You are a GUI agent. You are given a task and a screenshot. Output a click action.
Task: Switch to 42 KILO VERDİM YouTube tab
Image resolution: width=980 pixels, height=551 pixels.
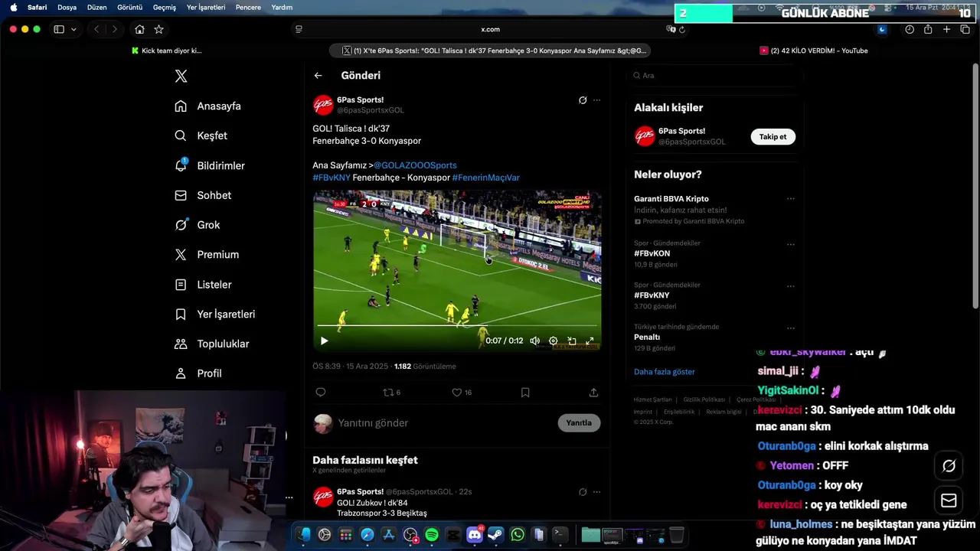tap(813, 51)
